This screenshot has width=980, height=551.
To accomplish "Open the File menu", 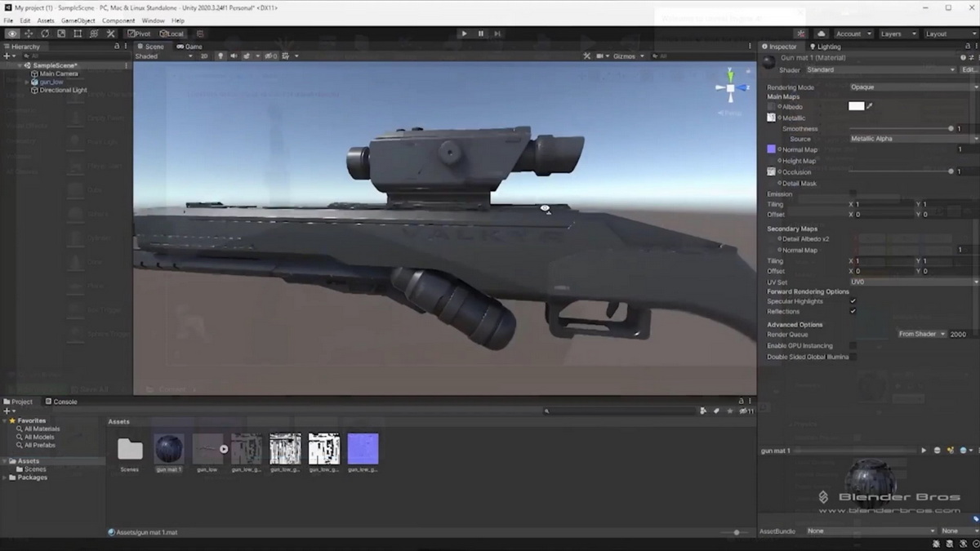I will click(8, 20).
